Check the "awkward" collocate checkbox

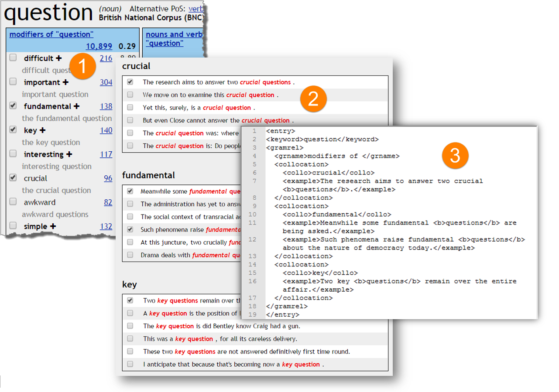13,202
